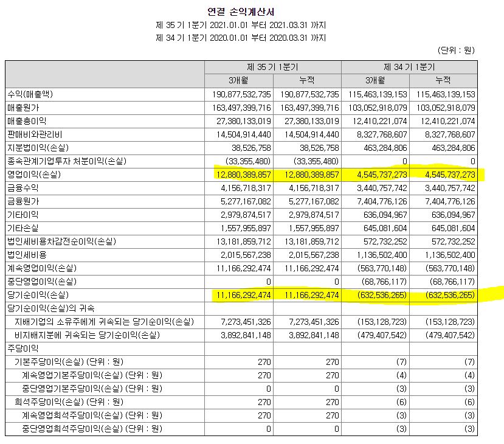
Task: Select the 수익(매출액) row label
Action: point(30,94)
